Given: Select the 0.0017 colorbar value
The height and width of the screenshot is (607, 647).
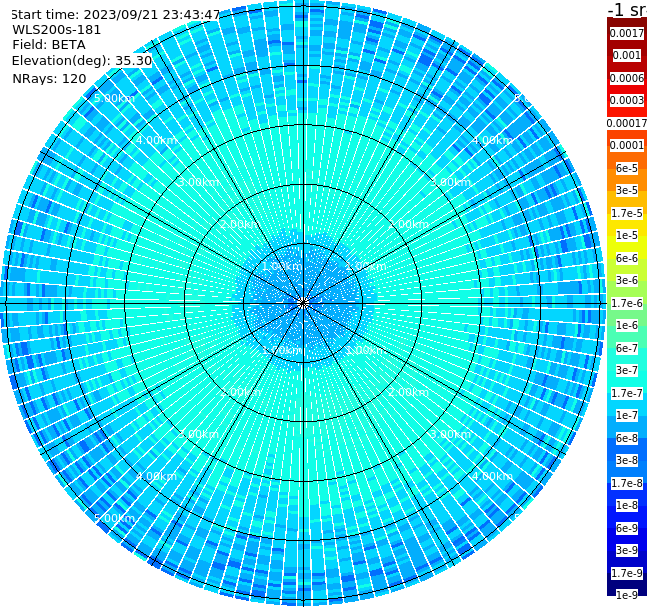Looking at the screenshot, I should pyautogui.click(x=627, y=33).
